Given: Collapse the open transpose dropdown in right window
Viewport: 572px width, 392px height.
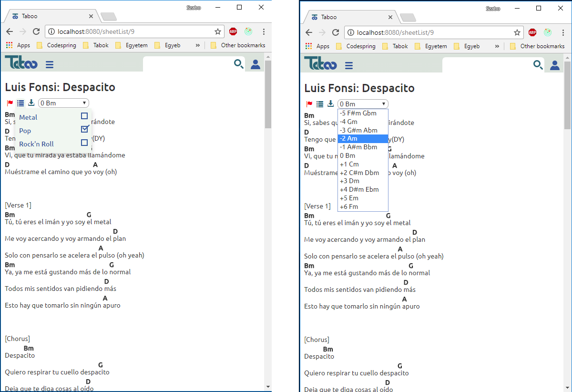Looking at the screenshot, I should click(363, 104).
